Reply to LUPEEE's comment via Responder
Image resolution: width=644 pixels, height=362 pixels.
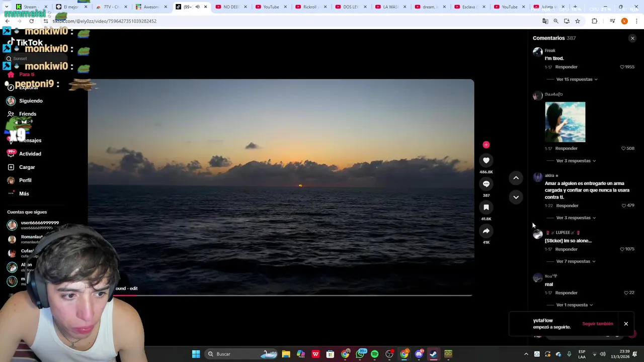(567, 249)
